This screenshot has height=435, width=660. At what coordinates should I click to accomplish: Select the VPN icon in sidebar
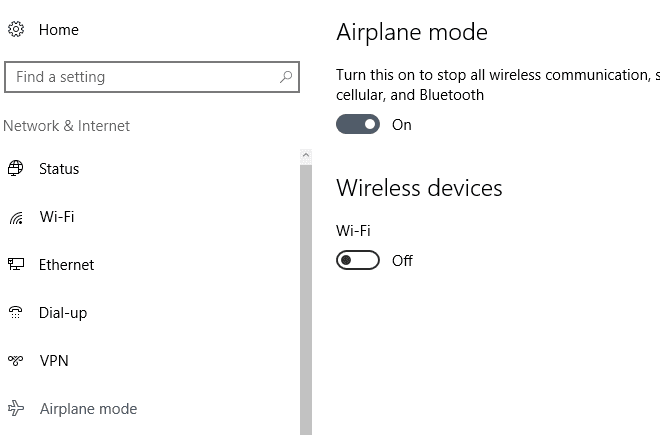point(16,360)
